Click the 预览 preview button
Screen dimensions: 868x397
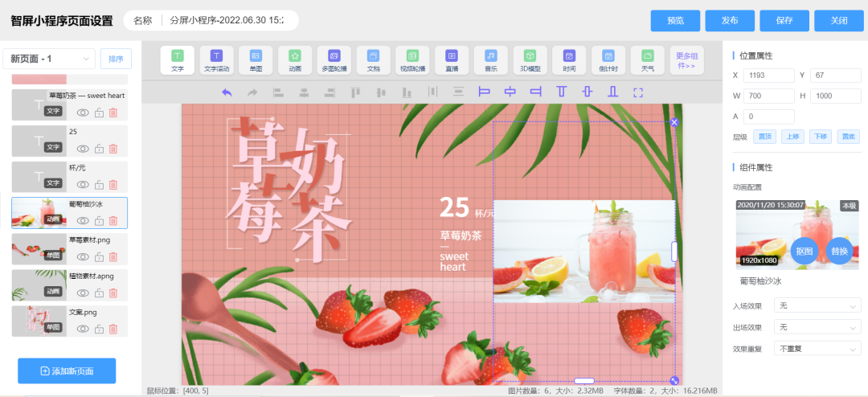[x=675, y=21]
